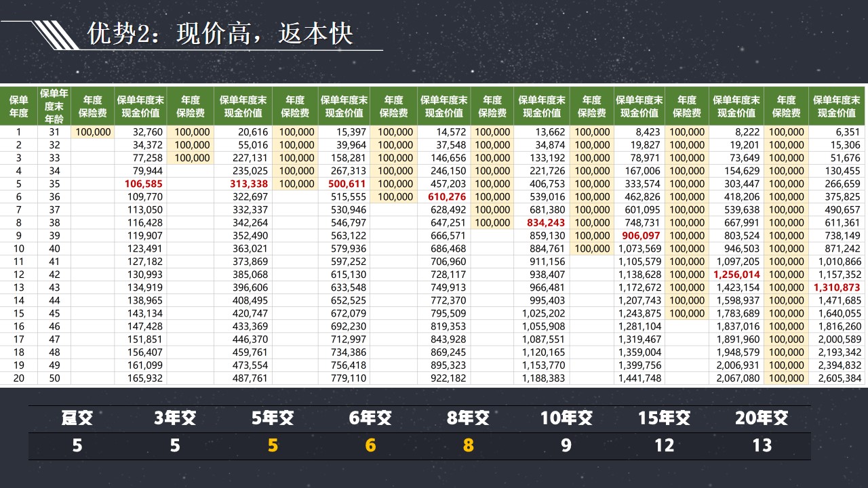Click the red value 313,338
The image size is (868, 488).
[x=249, y=184]
